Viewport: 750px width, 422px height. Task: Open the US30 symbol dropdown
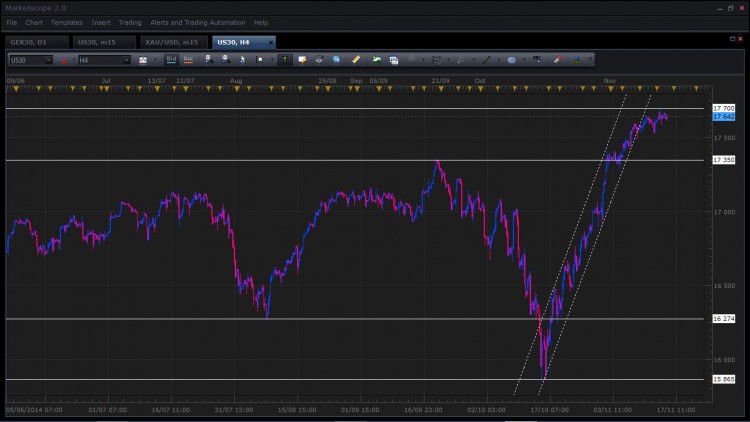[x=48, y=60]
